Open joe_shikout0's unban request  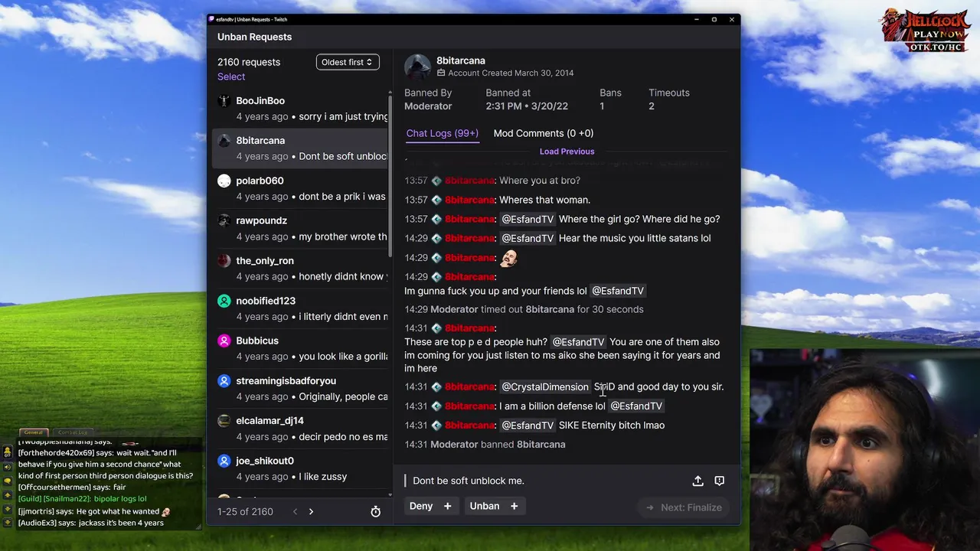302,468
